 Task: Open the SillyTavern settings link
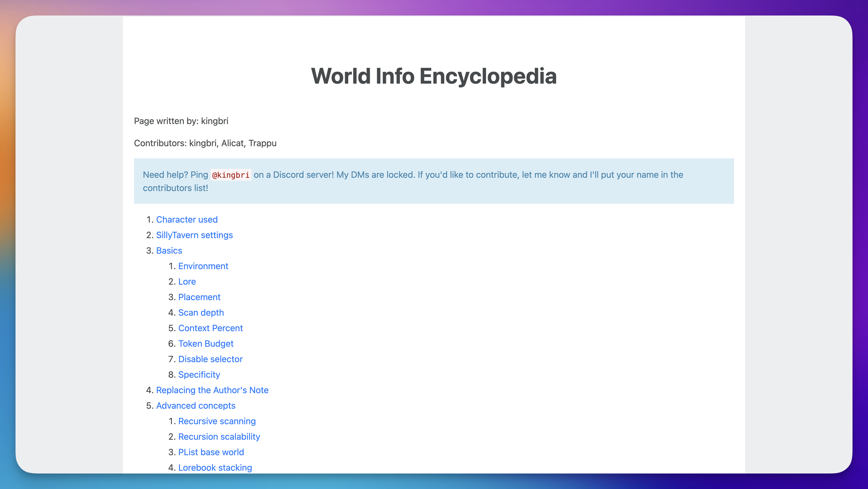(194, 235)
